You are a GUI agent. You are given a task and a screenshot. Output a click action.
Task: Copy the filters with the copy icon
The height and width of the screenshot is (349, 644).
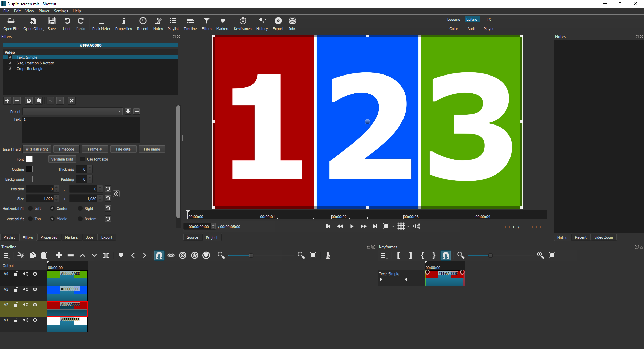pos(29,101)
